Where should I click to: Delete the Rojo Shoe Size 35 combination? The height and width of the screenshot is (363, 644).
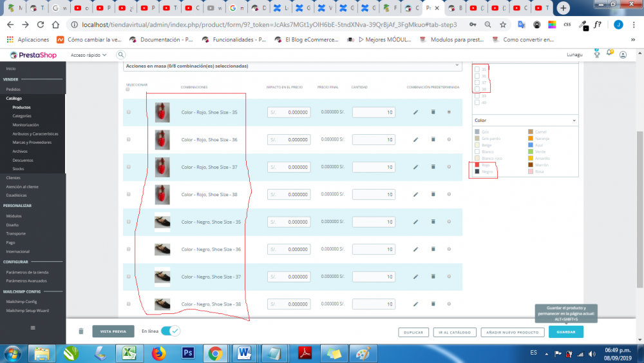point(433,112)
